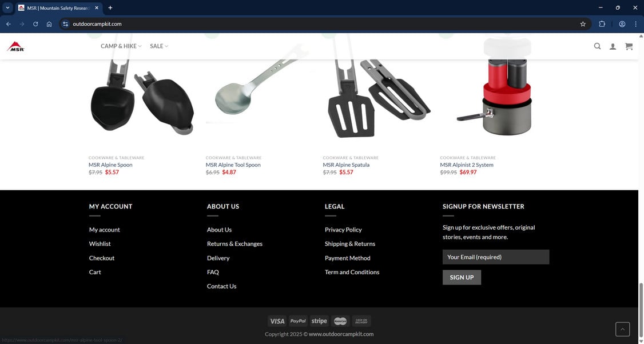Expand the SALE dropdown menu

[159, 46]
